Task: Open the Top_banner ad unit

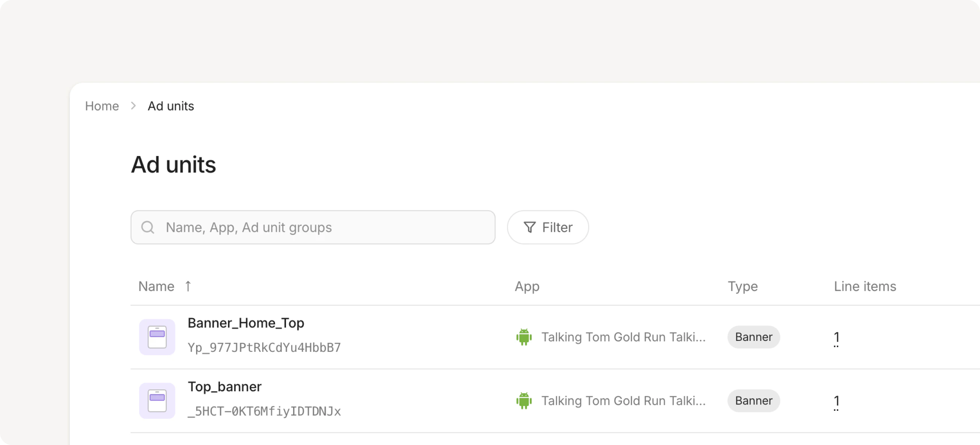Action: 224,386
